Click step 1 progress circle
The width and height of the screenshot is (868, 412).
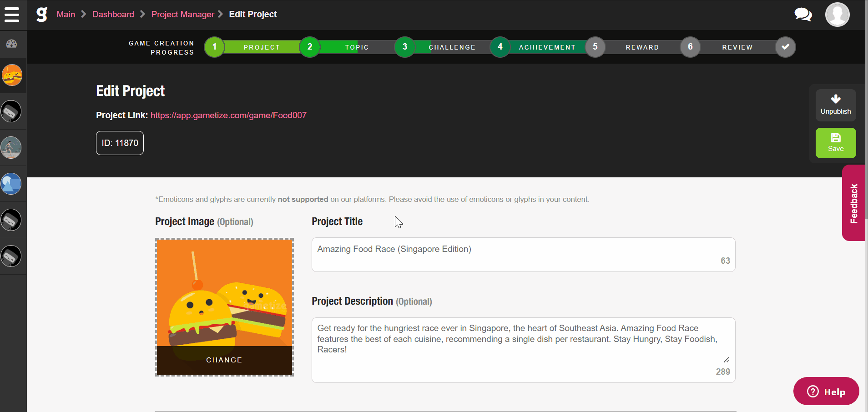tap(214, 47)
